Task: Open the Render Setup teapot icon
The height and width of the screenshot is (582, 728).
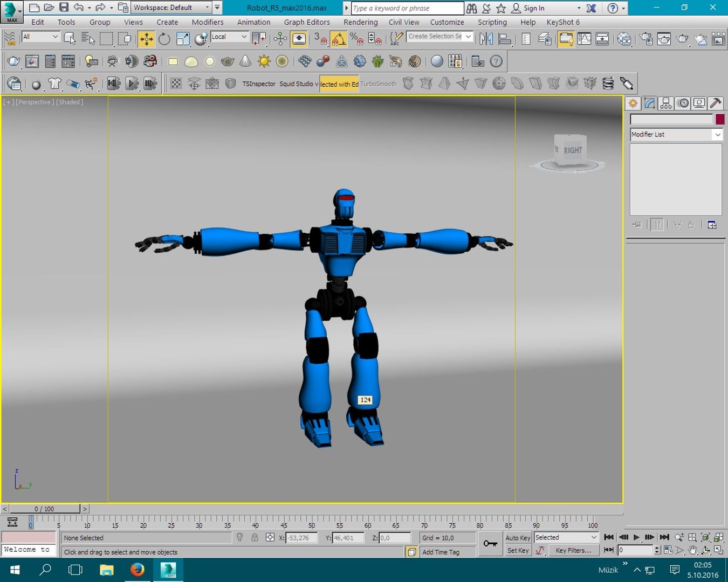Action: click(647, 39)
